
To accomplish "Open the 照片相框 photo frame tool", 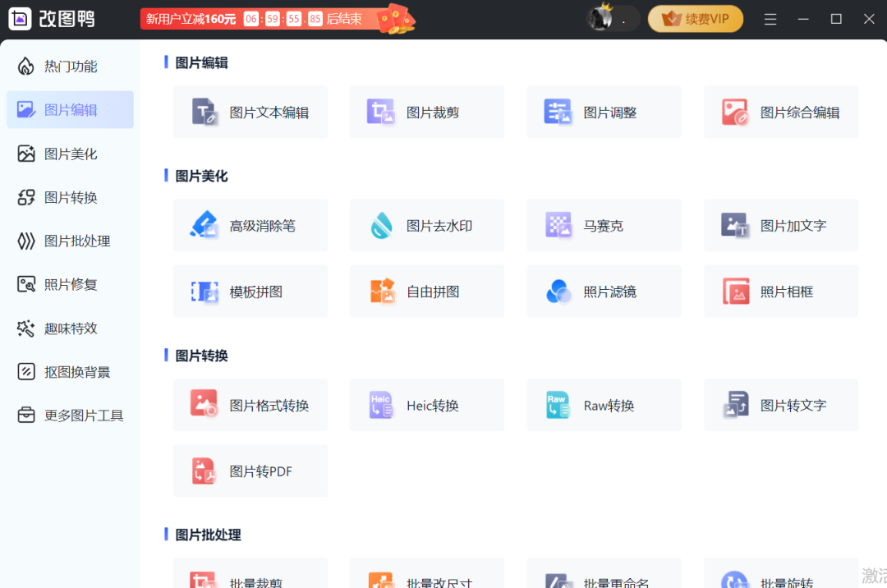I will (x=780, y=291).
